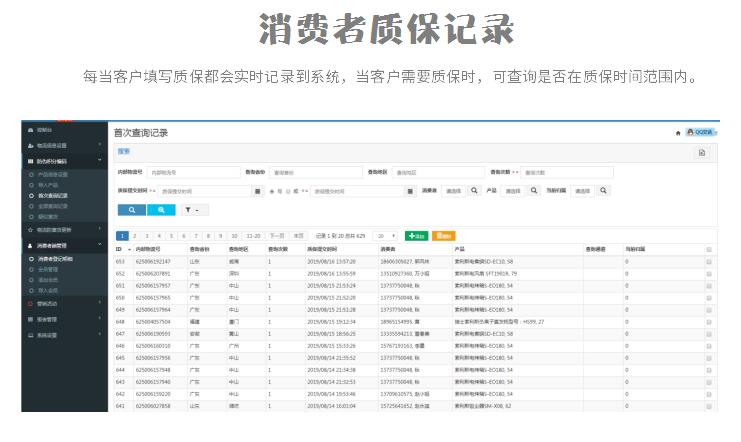Viewport: 741px width, 442px height.
Task: Switch to the 搜索 tab
Action: pyautogui.click(x=124, y=152)
